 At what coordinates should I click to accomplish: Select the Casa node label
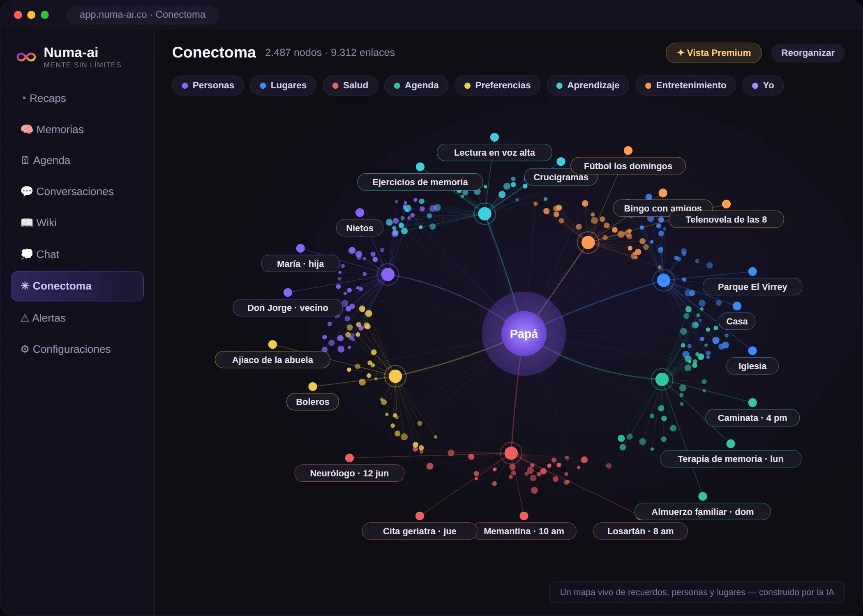pos(737,322)
